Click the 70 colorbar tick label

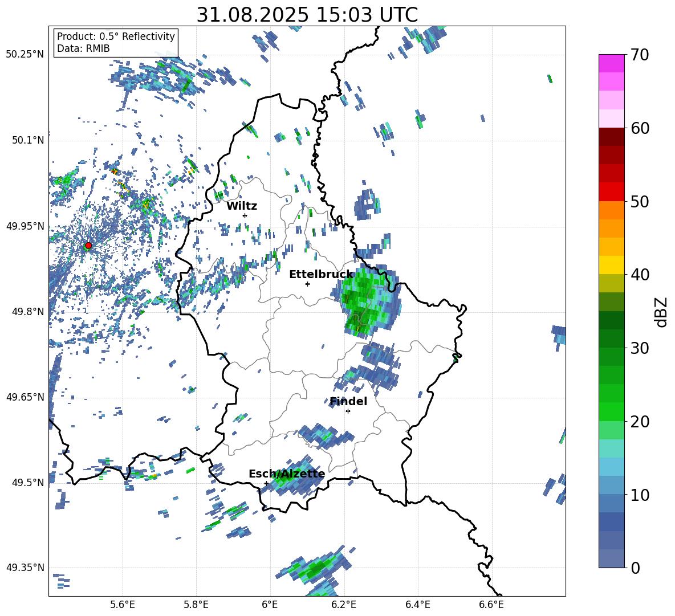coord(640,55)
